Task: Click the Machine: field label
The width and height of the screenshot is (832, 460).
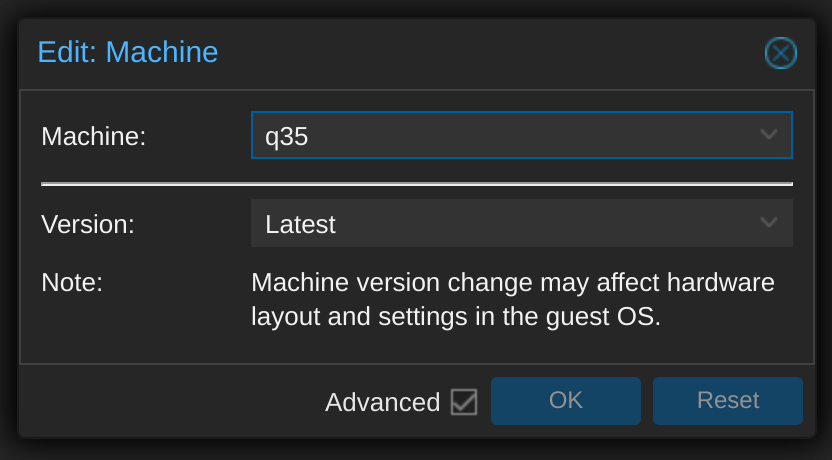Action: pyautogui.click(x=94, y=136)
